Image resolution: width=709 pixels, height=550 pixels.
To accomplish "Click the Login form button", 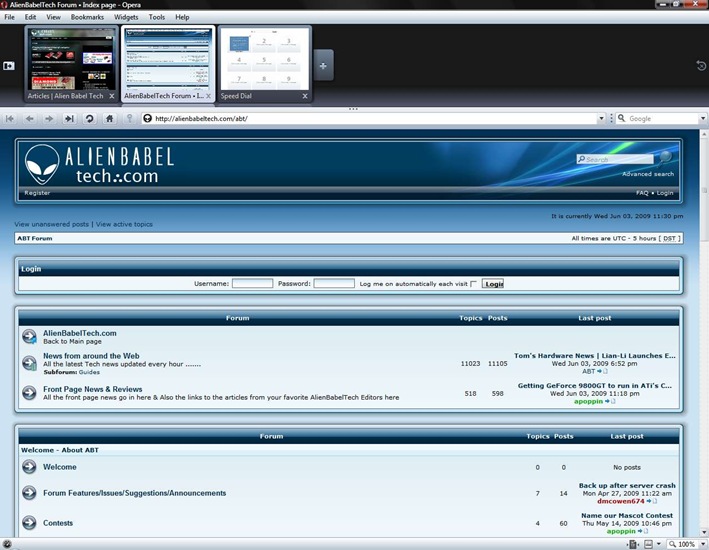I will (493, 284).
